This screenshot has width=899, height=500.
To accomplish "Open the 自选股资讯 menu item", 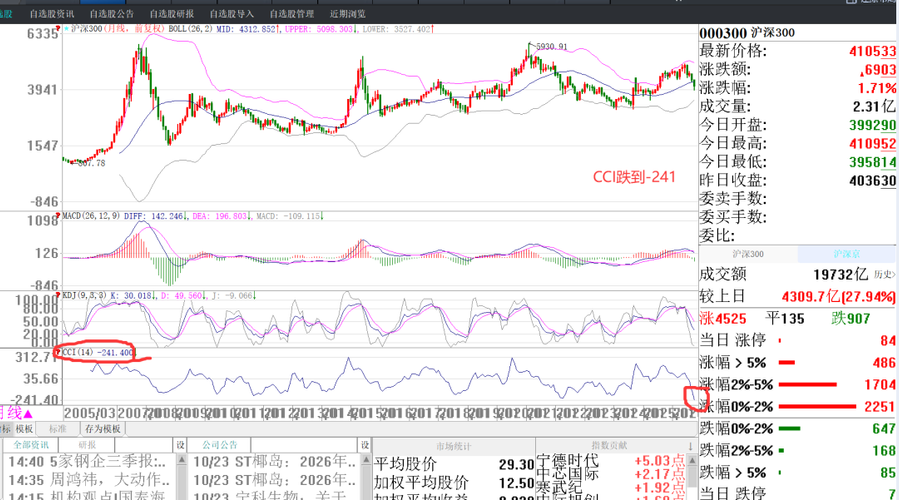I will coord(52,14).
